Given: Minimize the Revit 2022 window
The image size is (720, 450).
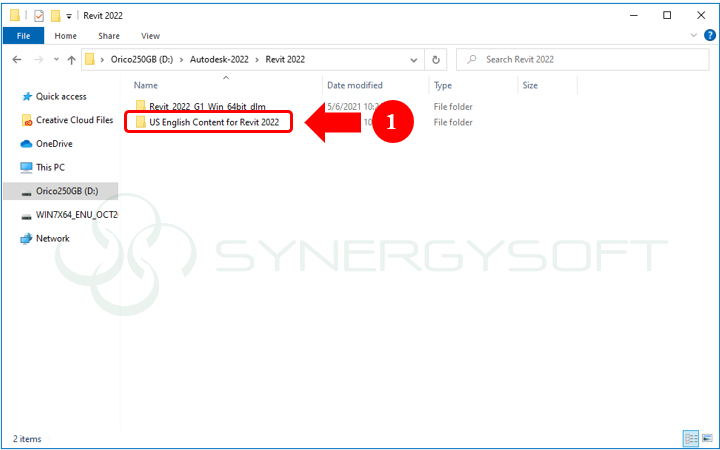Looking at the screenshot, I should [x=634, y=16].
